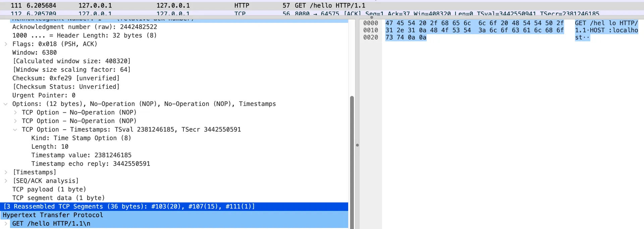Expand the [SEQ/ACK analysis] section

pyautogui.click(x=6, y=181)
